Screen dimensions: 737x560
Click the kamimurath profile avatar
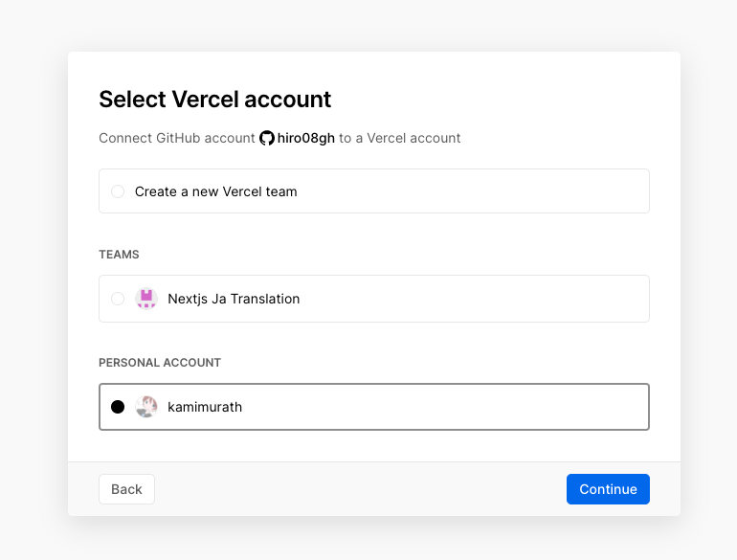pyautogui.click(x=146, y=407)
